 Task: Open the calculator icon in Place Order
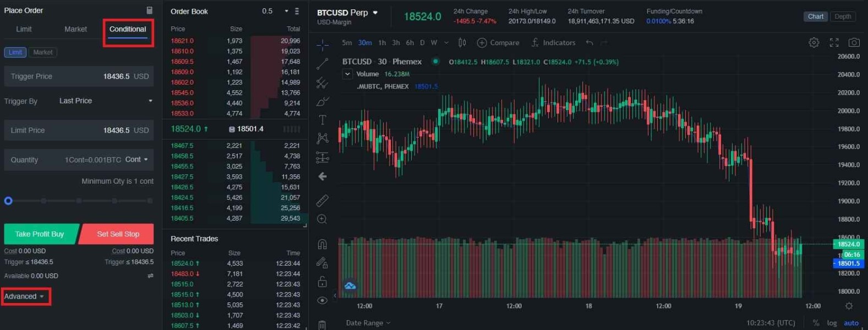pos(149,10)
